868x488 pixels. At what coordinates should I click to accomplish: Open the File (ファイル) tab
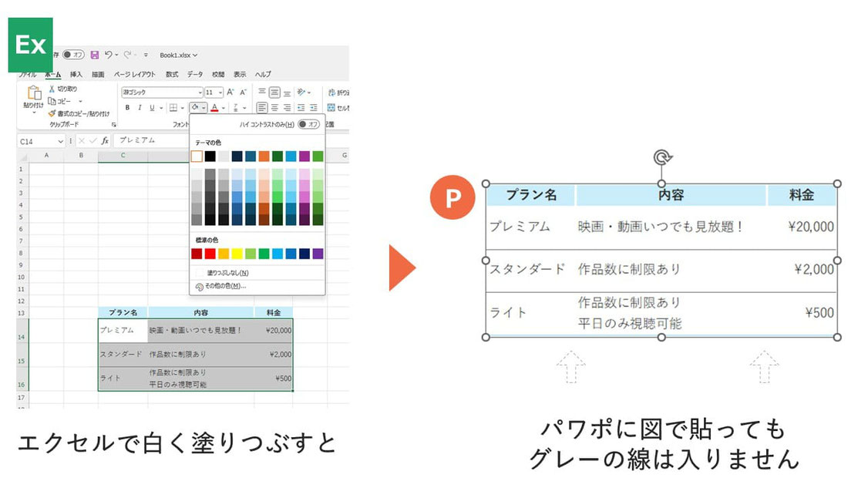(28, 74)
